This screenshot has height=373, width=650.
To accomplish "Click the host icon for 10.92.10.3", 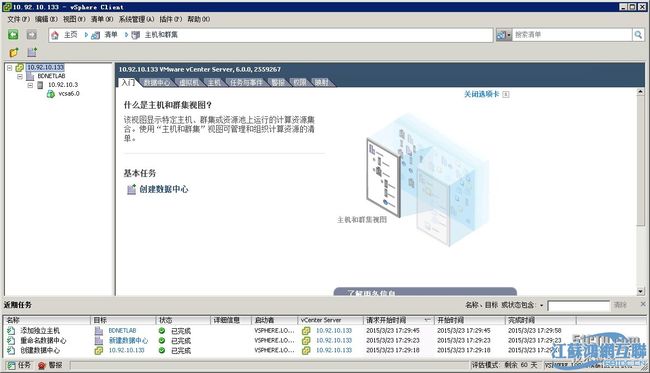I will click(x=40, y=85).
